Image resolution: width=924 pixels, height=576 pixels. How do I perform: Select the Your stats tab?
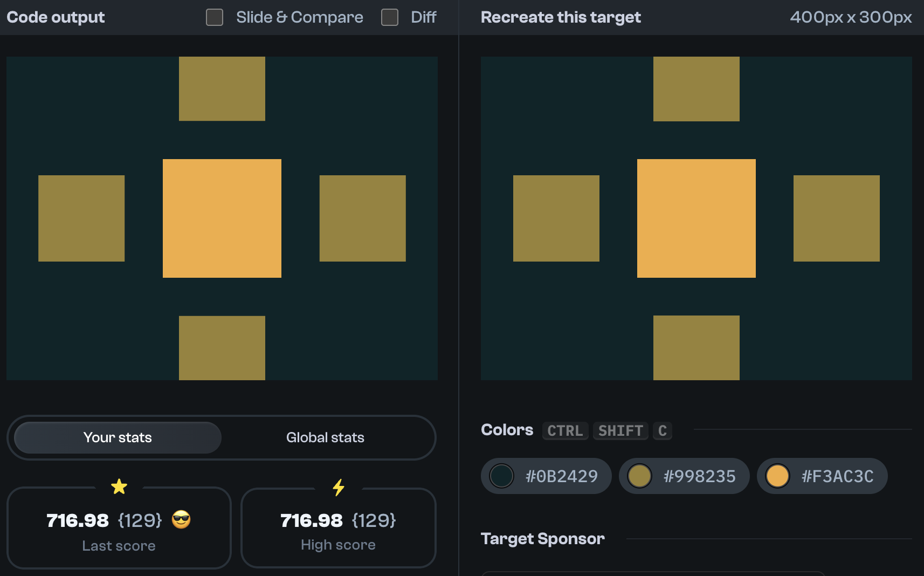point(117,437)
